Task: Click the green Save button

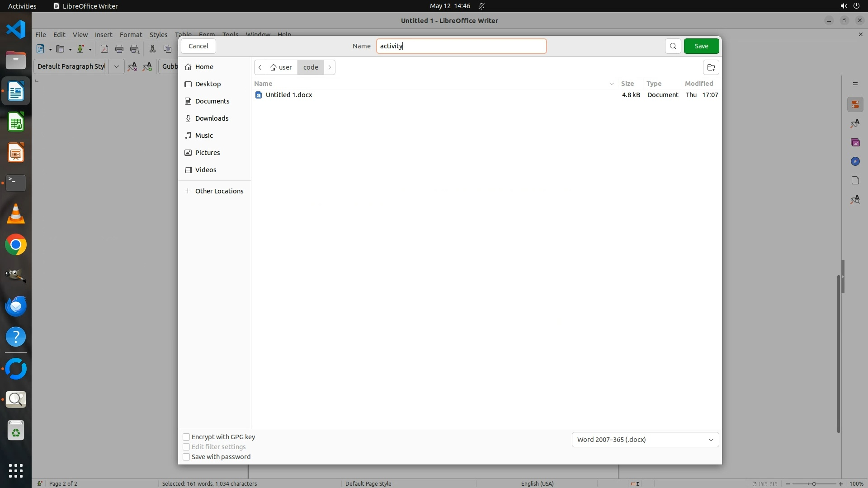Action: [701, 46]
